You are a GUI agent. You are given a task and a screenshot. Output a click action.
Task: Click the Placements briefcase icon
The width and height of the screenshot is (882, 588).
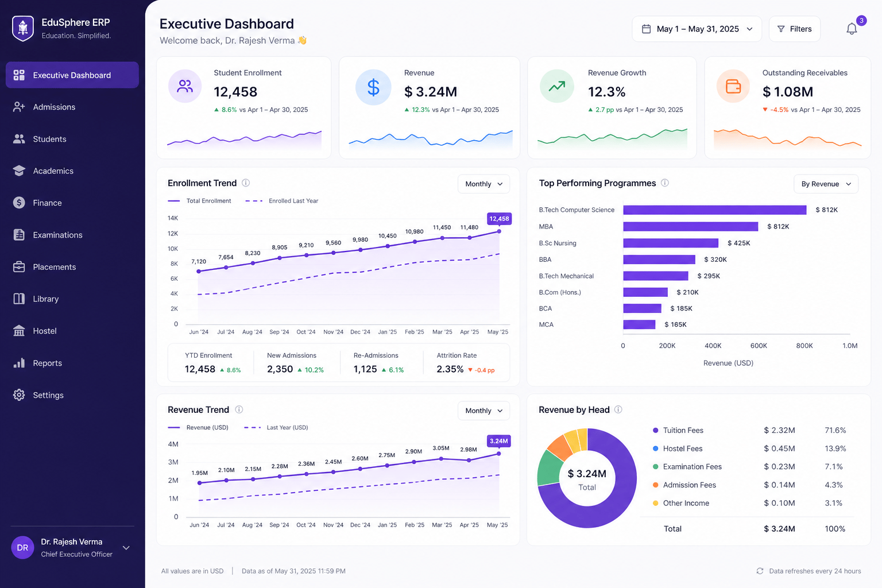19,267
